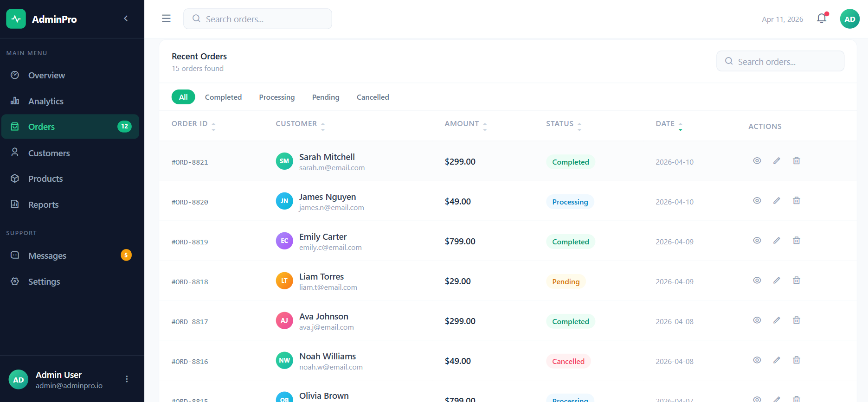The width and height of the screenshot is (868, 402).
Task: Click the Processing status badge for #ORD-8820
Action: 570,202
